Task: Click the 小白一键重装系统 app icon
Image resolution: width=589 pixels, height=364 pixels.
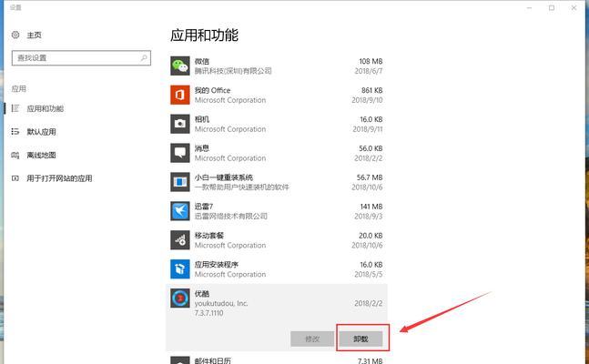Action: 180,182
